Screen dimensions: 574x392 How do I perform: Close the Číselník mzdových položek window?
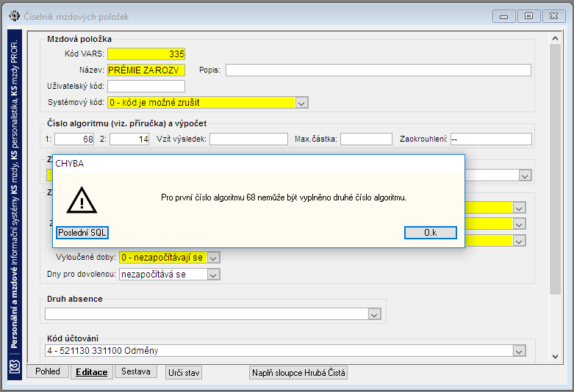coord(553,16)
